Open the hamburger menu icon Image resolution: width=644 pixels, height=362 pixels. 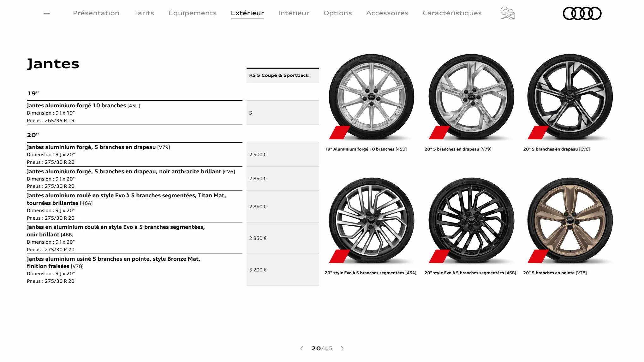(47, 13)
